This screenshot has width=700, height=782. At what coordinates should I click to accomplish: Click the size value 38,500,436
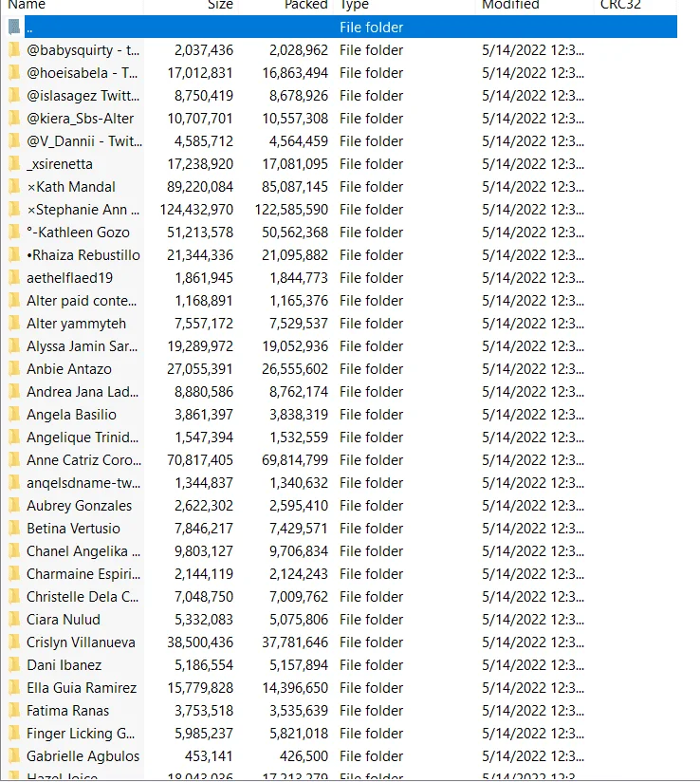coord(200,642)
